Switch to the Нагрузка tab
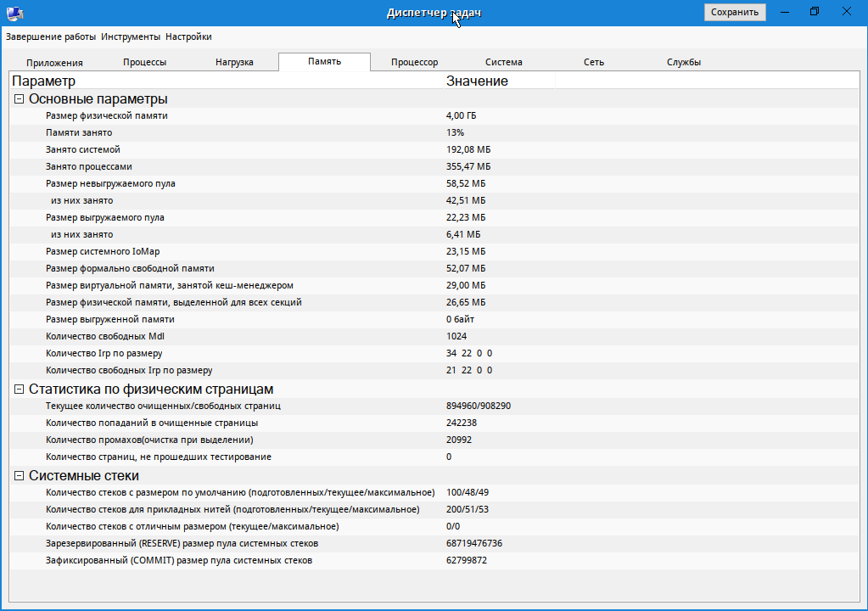This screenshot has height=611, width=868. coord(234,63)
